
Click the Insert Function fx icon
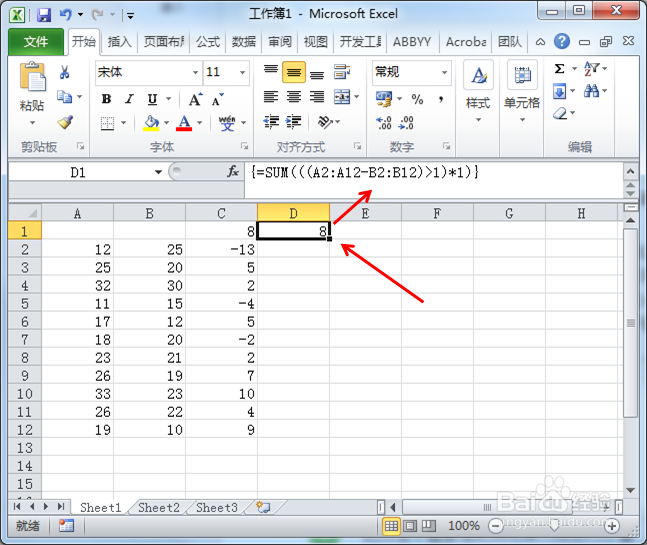point(233,172)
